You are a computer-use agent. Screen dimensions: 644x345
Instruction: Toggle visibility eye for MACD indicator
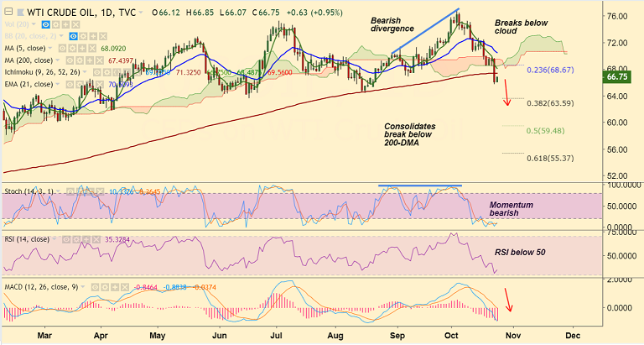[x=96, y=287]
